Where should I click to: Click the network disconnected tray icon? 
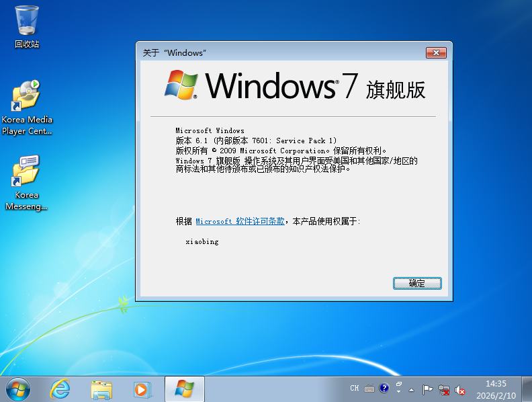coord(444,390)
